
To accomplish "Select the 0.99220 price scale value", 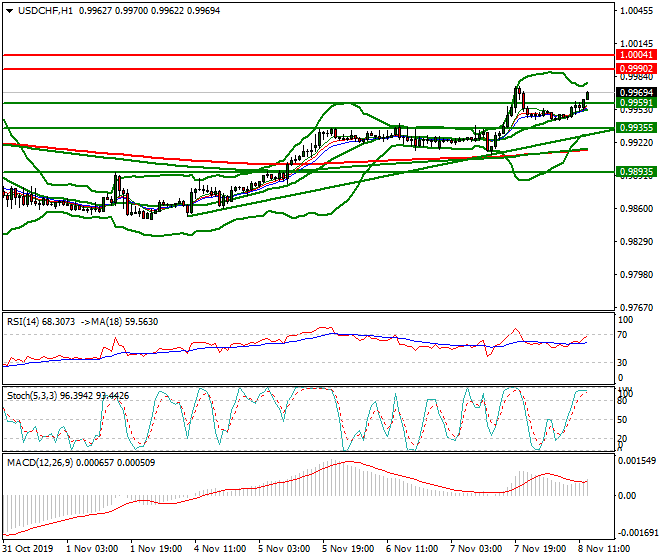I will [x=637, y=143].
